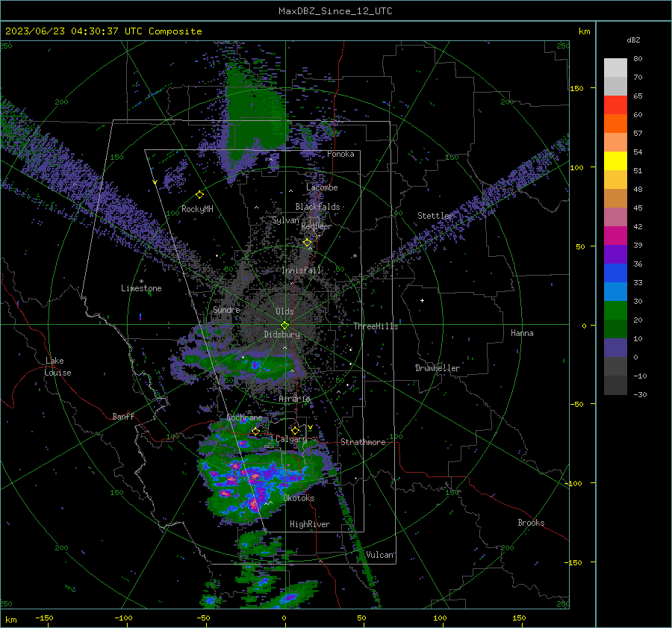
Task: Click the RedDeer city label
Action: (x=317, y=226)
